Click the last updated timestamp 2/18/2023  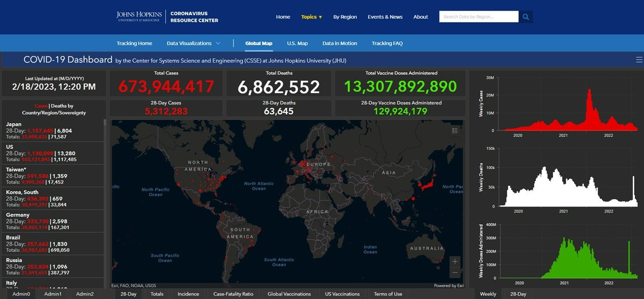(x=54, y=87)
